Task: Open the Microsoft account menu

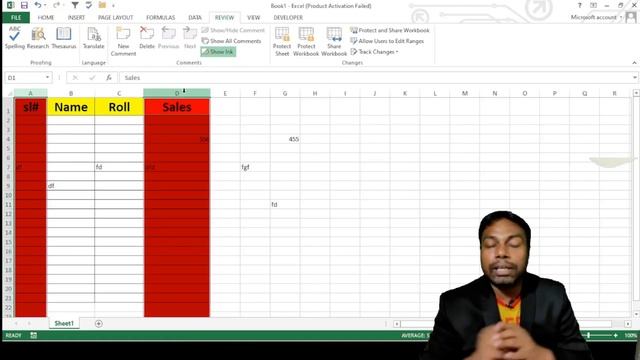Action: [596, 17]
